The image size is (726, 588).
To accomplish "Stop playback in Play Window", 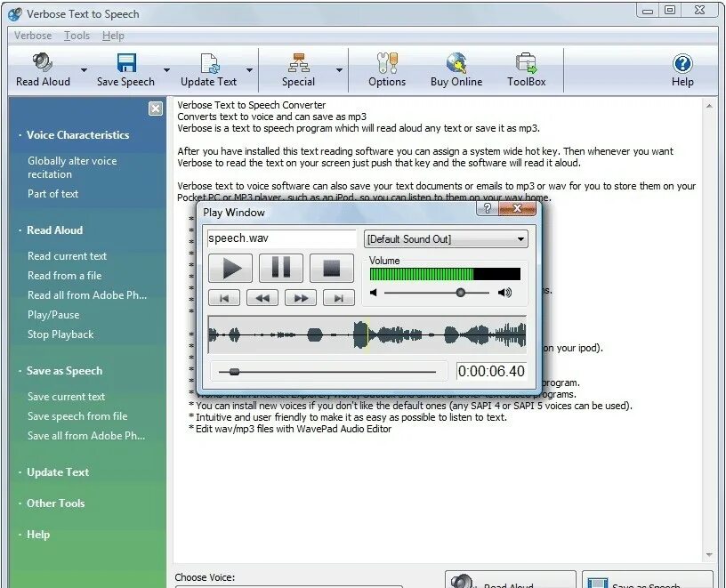I will (x=332, y=268).
